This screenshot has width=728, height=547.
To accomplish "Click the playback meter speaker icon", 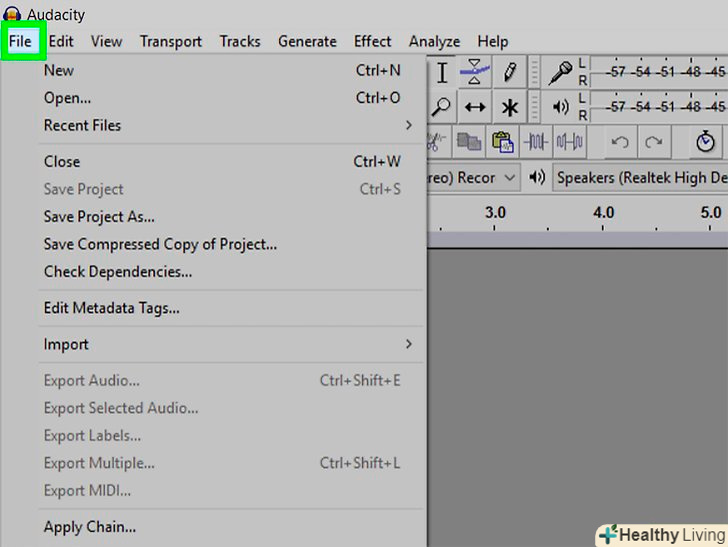I will [x=560, y=107].
